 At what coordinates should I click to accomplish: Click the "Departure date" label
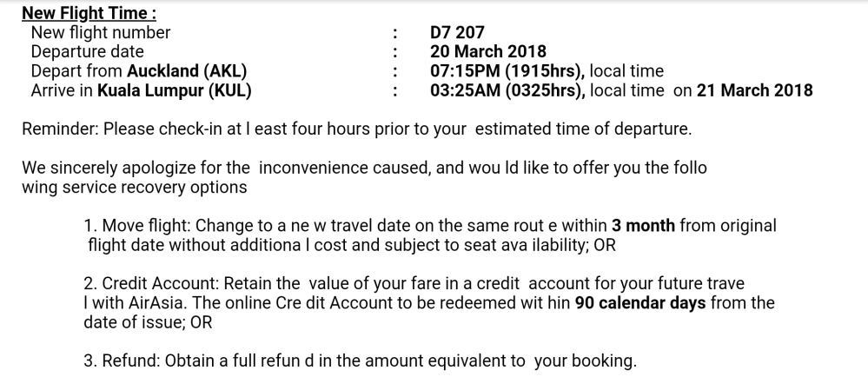point(88,52)
